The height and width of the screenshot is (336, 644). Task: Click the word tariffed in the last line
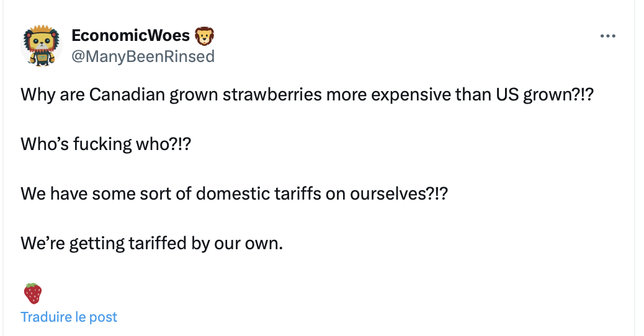(x=158, y=243)
